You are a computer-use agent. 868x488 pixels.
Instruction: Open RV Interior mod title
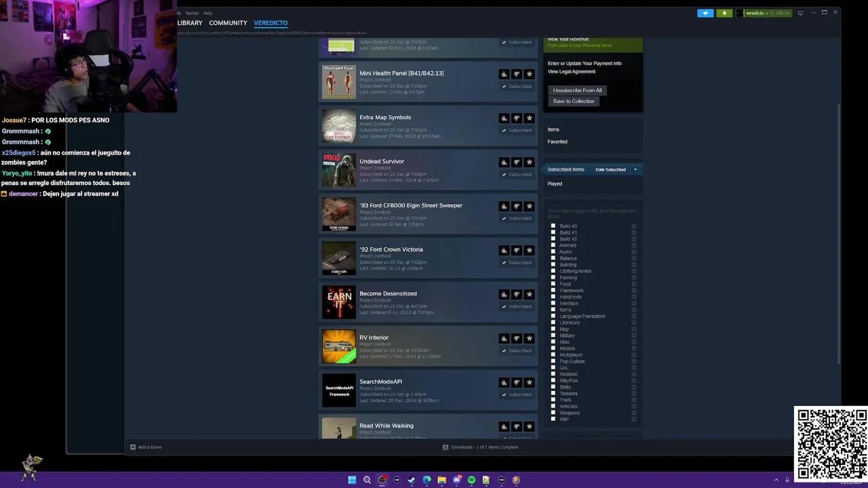click(374, 338)
